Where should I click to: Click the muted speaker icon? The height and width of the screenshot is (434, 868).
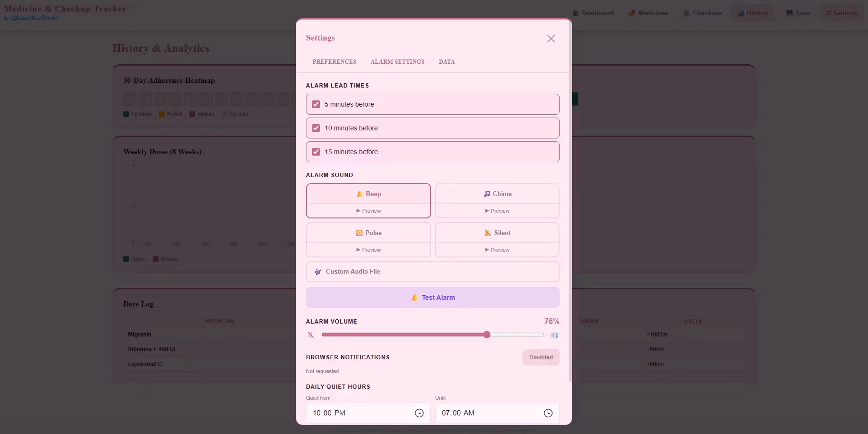(311, 335)
